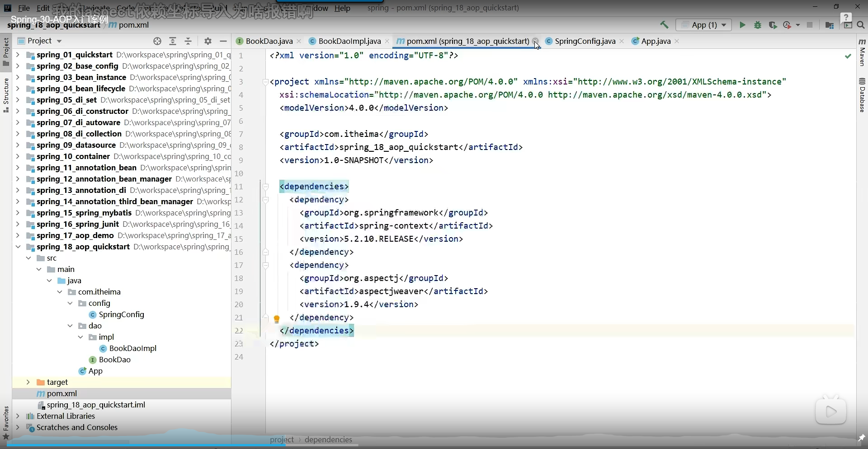Image resolution: width=868 pixels, height=449 pixels.
Task: Click the 'project' breadcrumb at editor bottom
Action: [x=282, y=440]
